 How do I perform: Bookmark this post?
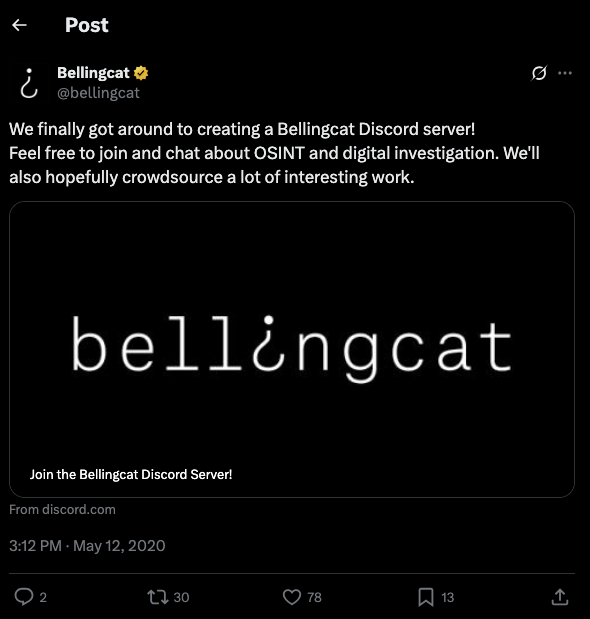tap(426, 596)
